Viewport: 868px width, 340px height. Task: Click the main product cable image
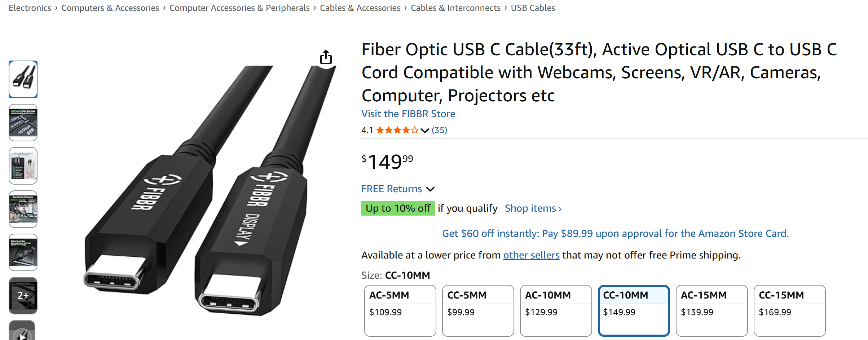(202, 191)
